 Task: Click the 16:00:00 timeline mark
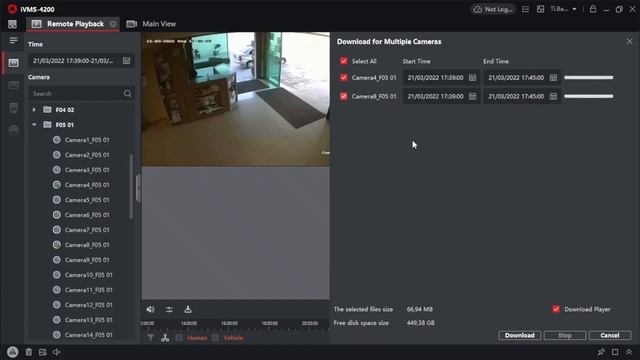point(229,323)
